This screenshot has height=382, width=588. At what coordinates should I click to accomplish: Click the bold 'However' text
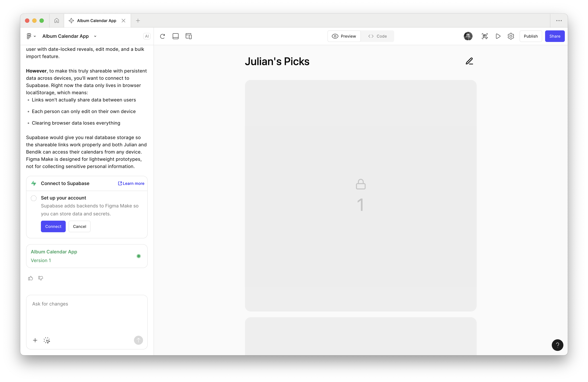pyautogui.click(x=36, y=71)
